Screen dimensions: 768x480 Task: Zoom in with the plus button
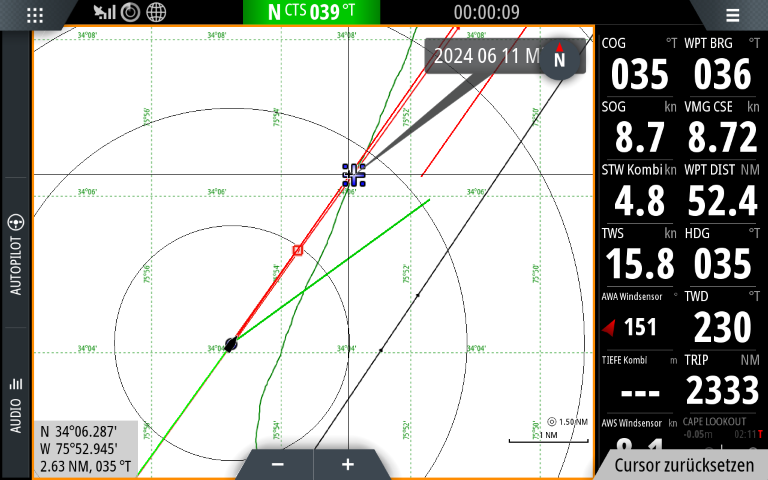[348, 464]
